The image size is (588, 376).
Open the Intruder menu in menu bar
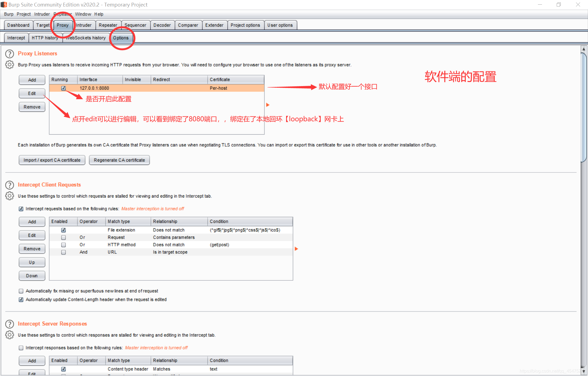(42, 14)
